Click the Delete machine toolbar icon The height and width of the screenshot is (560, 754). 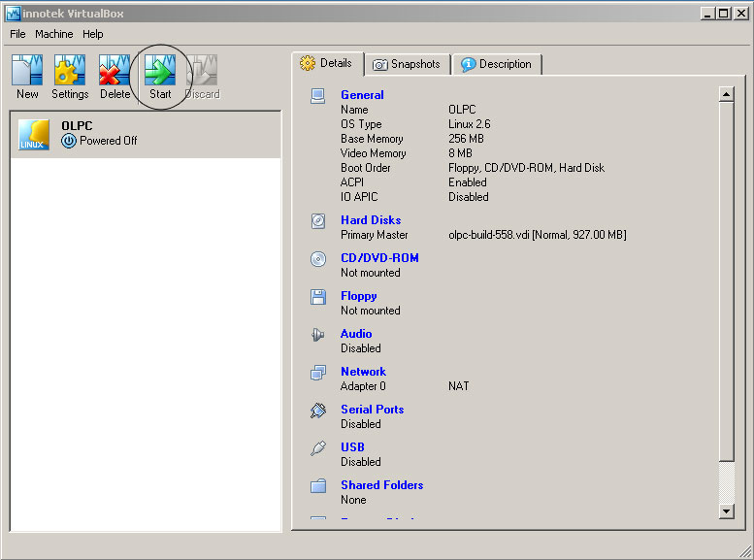[115, 70]
